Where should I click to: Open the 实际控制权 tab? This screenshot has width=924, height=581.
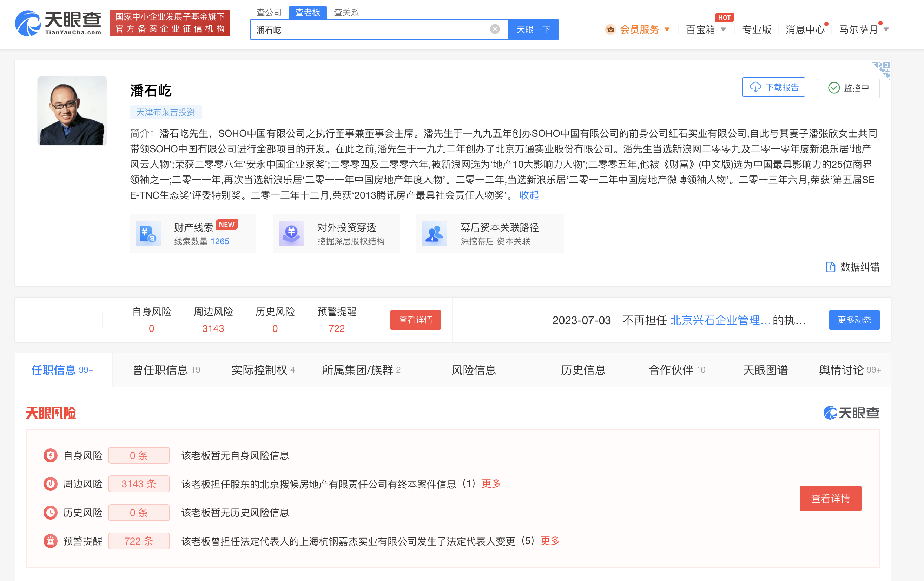coord(263,370)
